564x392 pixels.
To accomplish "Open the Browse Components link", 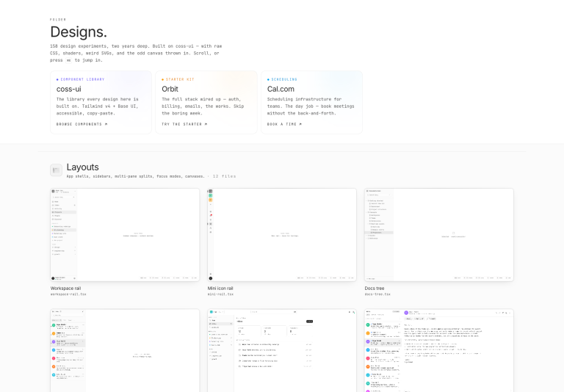I will (x=82, y=124).
